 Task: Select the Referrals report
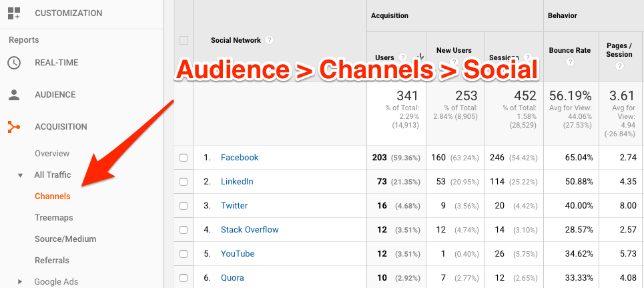click(x=52, y=261)
